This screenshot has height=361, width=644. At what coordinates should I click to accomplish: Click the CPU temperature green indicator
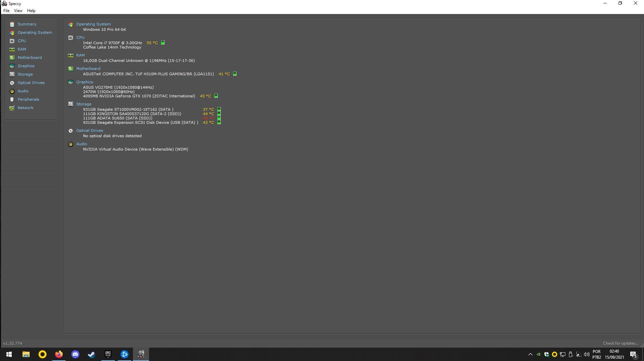(163, 43)
